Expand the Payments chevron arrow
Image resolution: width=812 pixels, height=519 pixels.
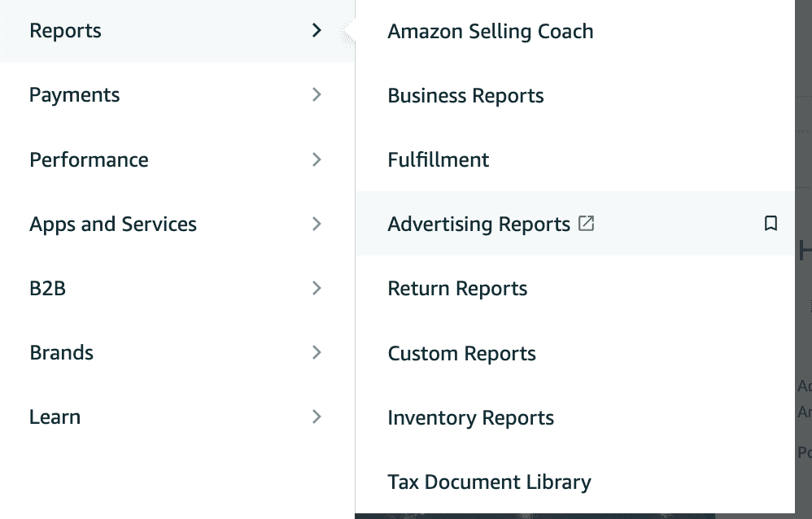click(317, 95)
